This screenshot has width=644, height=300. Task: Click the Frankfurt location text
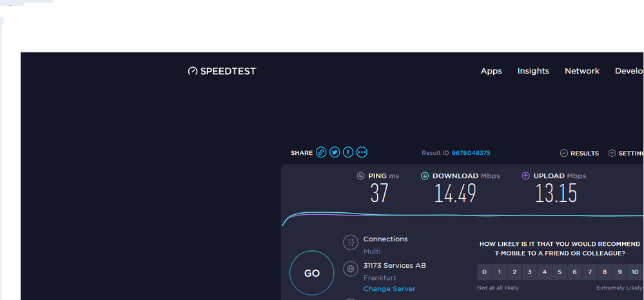(380, 278)
